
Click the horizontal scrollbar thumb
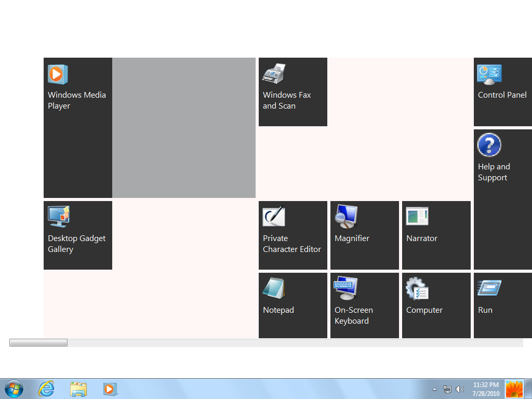[38, 343]
